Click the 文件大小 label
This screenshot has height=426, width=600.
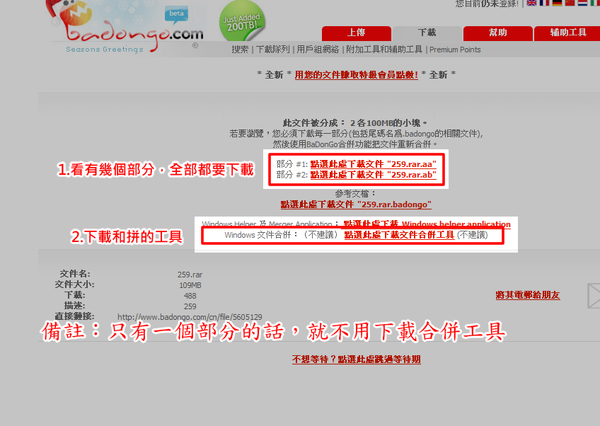[74, 284]
